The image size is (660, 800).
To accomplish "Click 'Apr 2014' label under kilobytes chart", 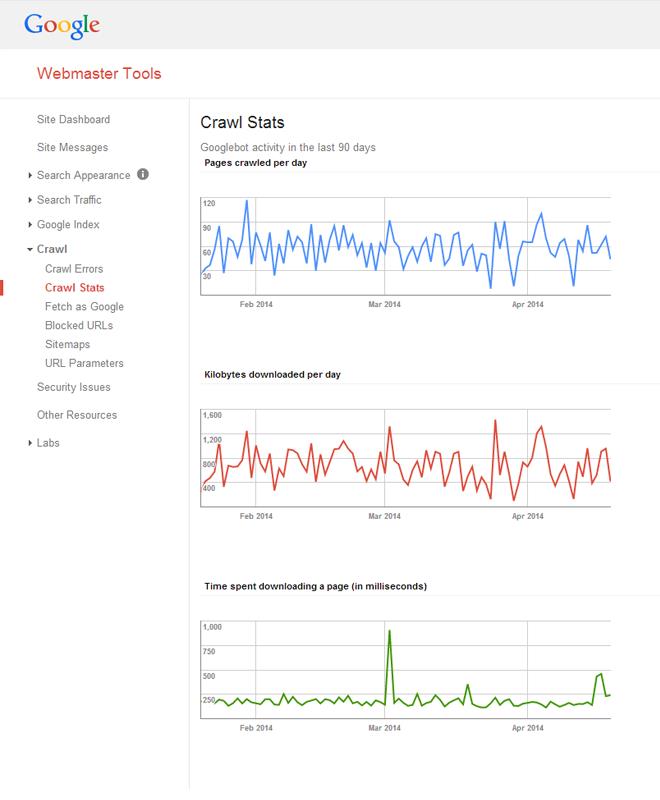I will [527, 516].
